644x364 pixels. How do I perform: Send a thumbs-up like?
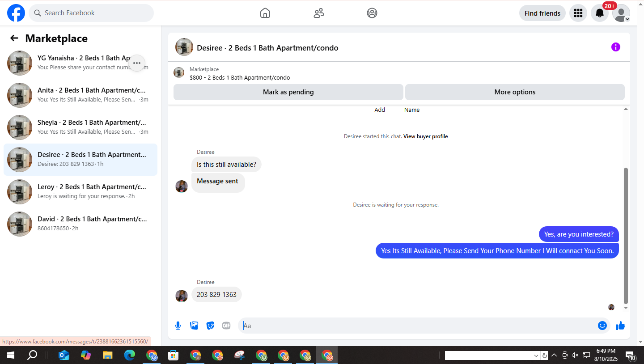pos(620,326)
